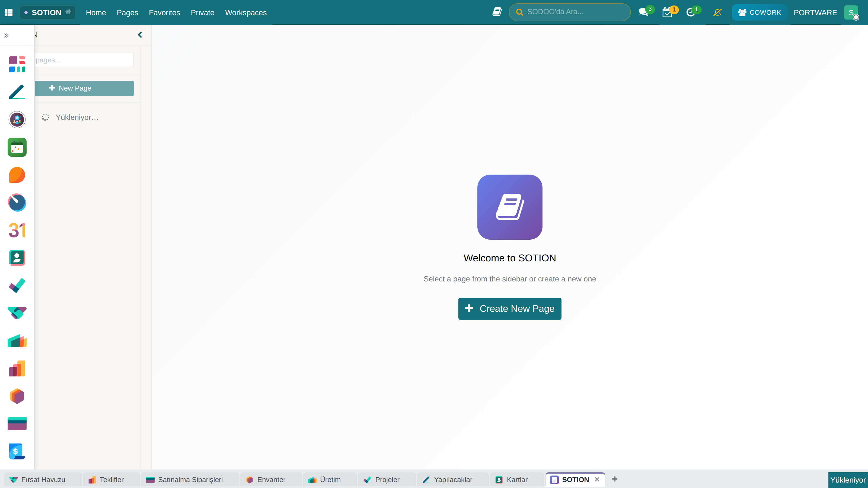Open the red-orange bars sales app
The width and height of the screenshot is (868, 488).
[x=17, y=368]
